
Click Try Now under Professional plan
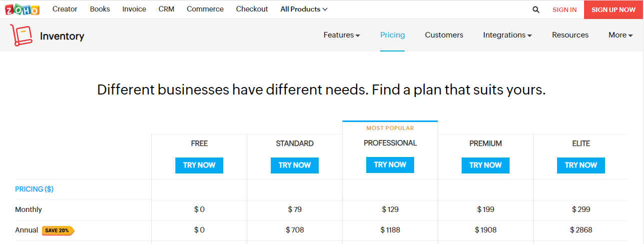pyautogui.click(x=390, y=164)
